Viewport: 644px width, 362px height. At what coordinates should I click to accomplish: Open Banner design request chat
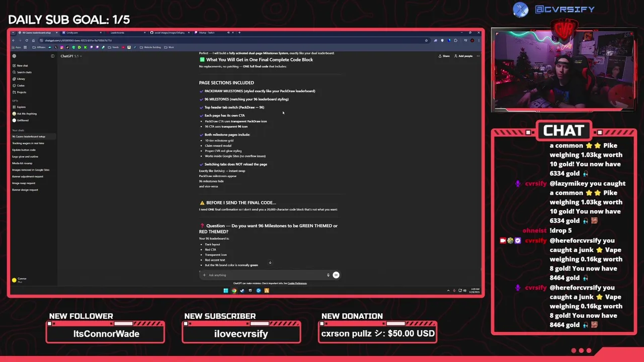pyautogui.click(x=25, y=190)
